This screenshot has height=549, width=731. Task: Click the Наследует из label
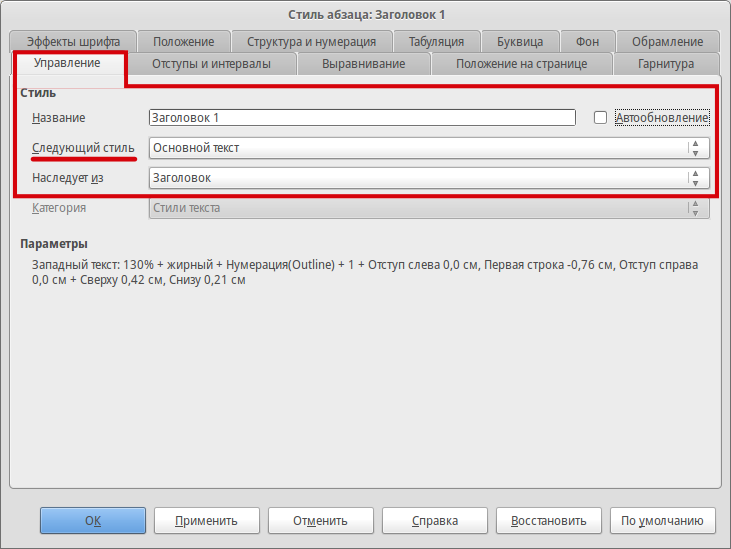click(x=68, y=178)
